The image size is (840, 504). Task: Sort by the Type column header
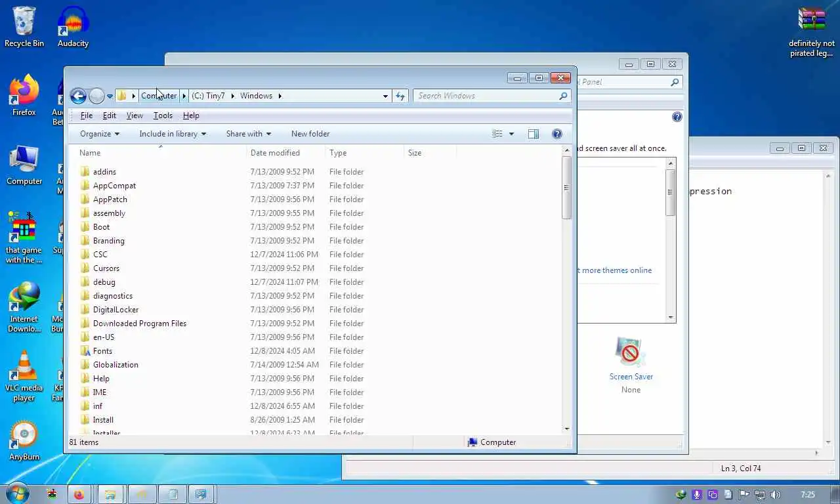pos(365,153)
